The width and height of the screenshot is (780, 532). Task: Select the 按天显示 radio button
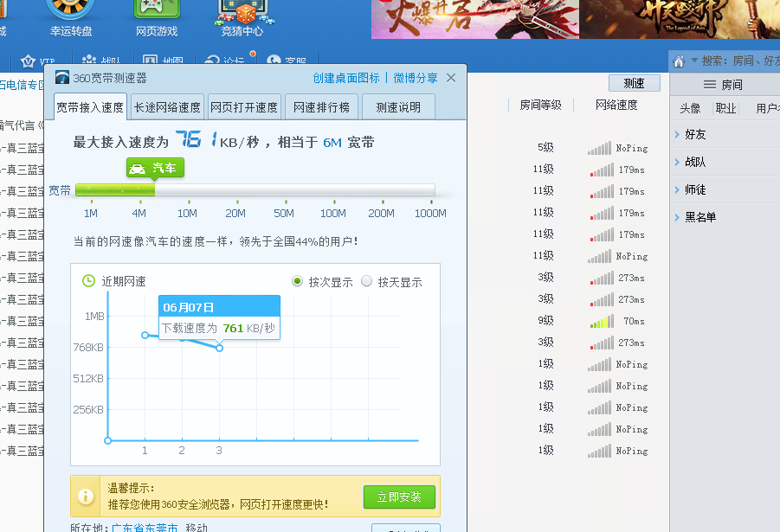(x=366, y=281)
